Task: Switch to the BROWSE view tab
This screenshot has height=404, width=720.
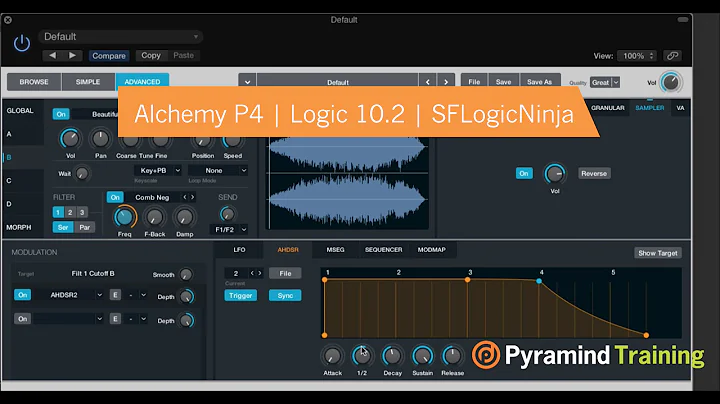Action: 34,82
